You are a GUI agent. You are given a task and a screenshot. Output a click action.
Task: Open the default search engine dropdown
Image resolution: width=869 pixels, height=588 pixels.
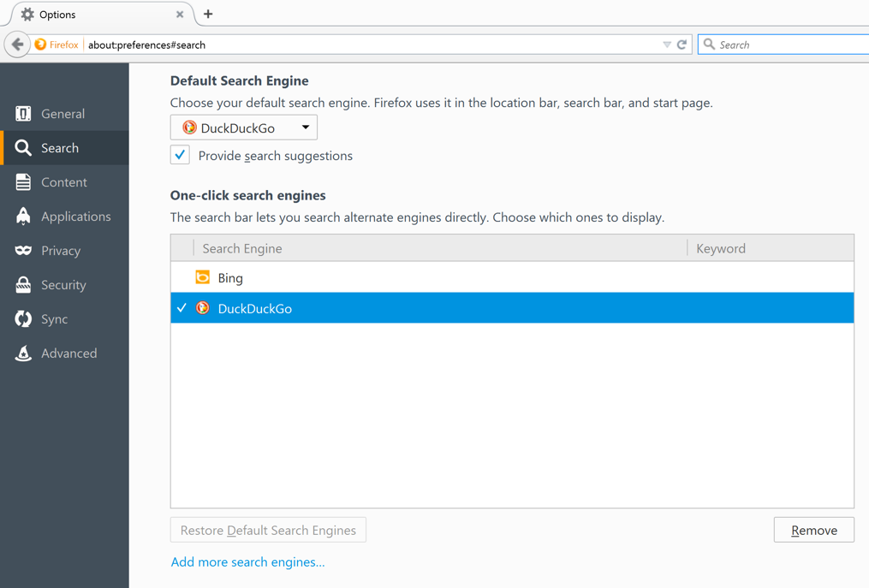(243, 127)
